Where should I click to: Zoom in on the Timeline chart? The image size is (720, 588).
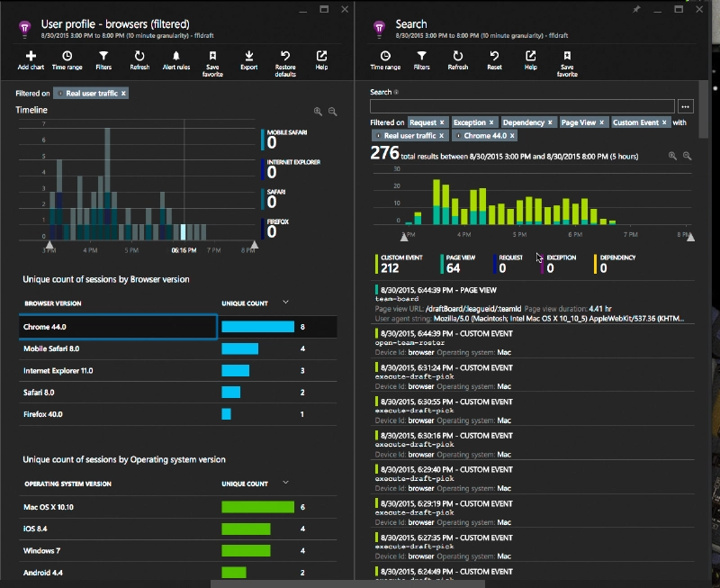pyautogui.click(x=318, y=112)
